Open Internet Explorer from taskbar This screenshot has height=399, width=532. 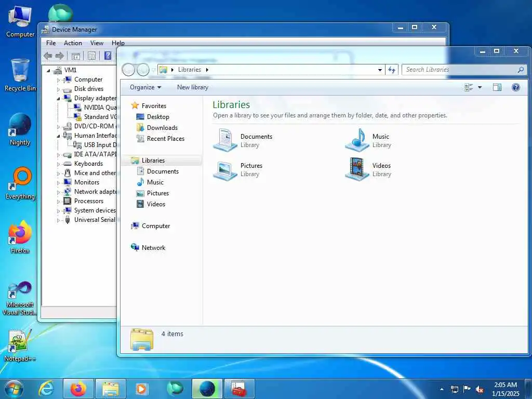pyautogui.click(x=46, y=389)
